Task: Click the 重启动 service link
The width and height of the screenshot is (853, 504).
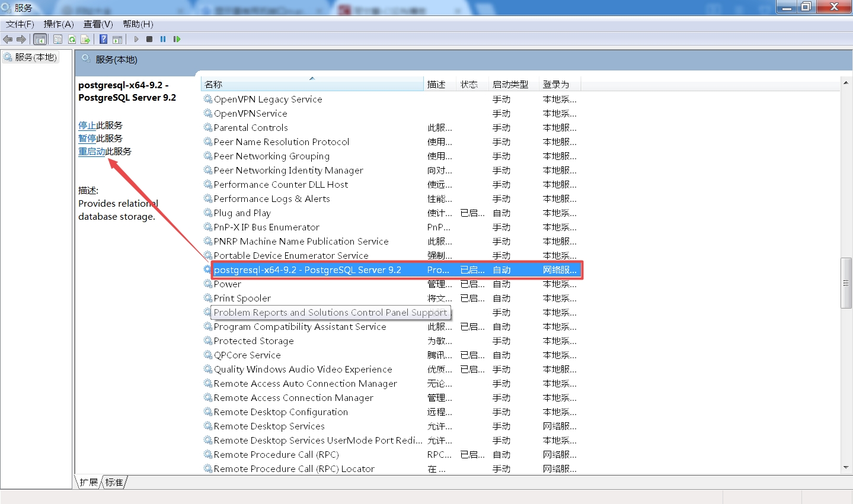Action: tap(92, 151)
